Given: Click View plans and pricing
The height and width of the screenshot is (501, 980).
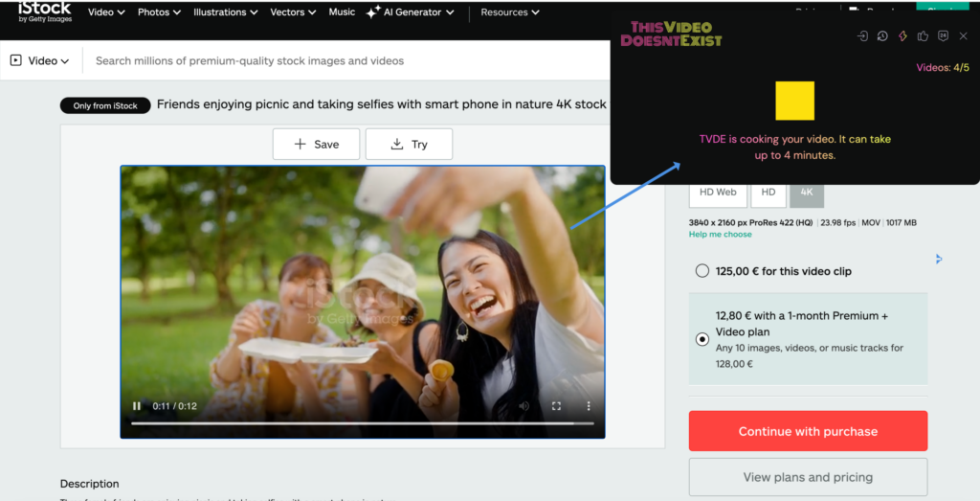Looking at the screenshot, I should [808, 477].
